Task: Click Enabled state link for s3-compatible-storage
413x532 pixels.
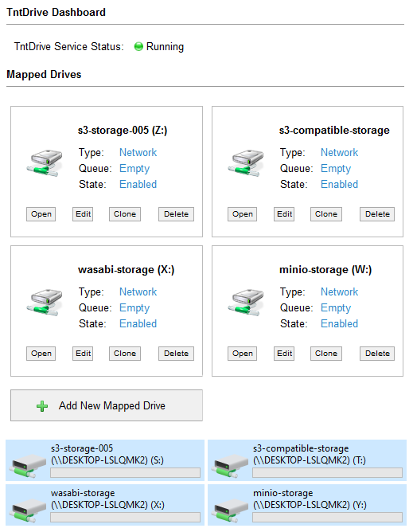Action: 340,184
